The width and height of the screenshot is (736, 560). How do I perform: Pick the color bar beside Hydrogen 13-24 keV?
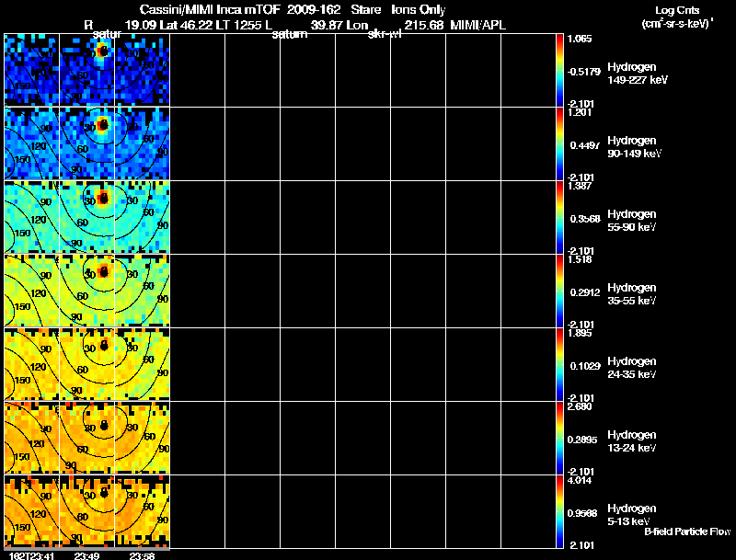pos(559,438)
